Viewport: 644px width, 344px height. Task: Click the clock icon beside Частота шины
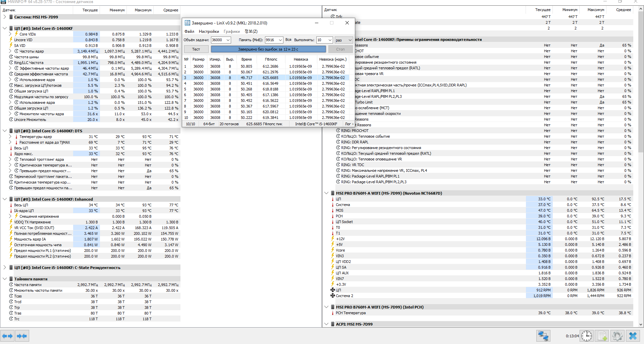click(x=11, y=57)
